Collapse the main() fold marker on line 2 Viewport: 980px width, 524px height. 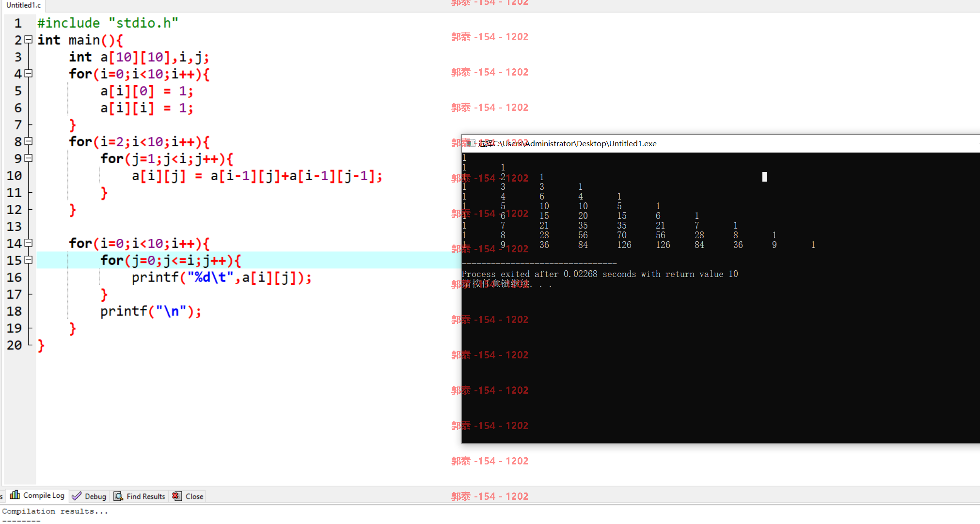point(29,40)
